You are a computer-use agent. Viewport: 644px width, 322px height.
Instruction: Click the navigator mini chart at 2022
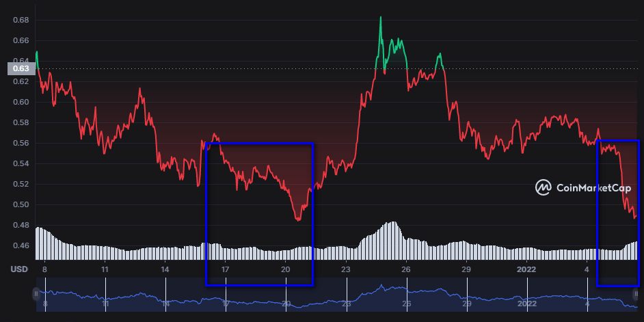(x=527, y=304)
